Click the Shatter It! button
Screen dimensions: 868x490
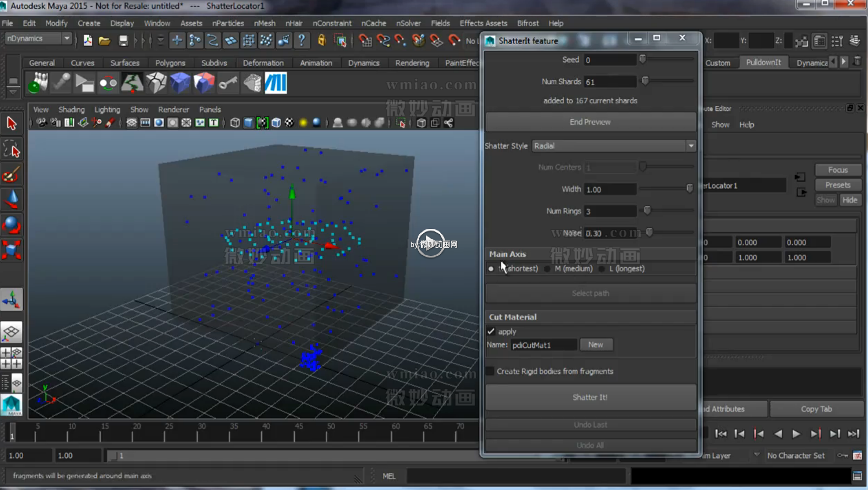click(590, 397)
